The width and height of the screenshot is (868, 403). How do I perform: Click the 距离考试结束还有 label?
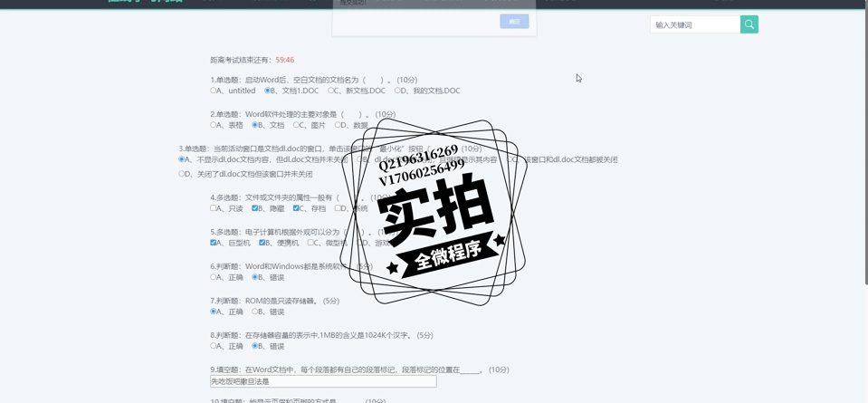coord(242,60)
